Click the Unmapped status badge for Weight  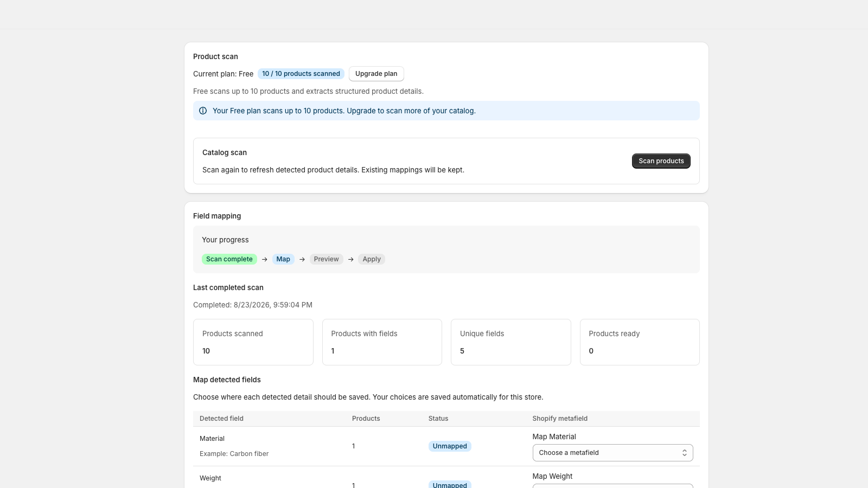click(x=450, y=485)
